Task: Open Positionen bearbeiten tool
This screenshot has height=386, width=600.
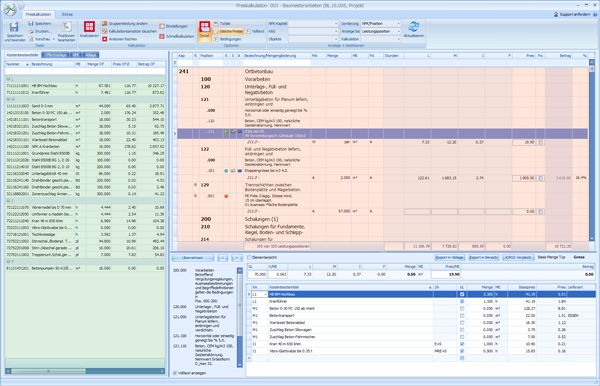Action: (67, 31)
